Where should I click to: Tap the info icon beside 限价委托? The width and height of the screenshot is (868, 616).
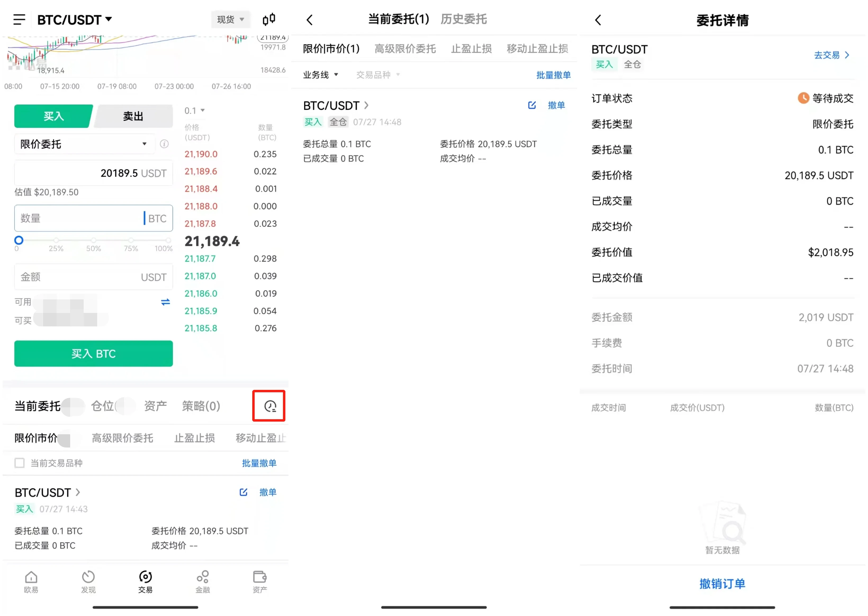point(164,144)
